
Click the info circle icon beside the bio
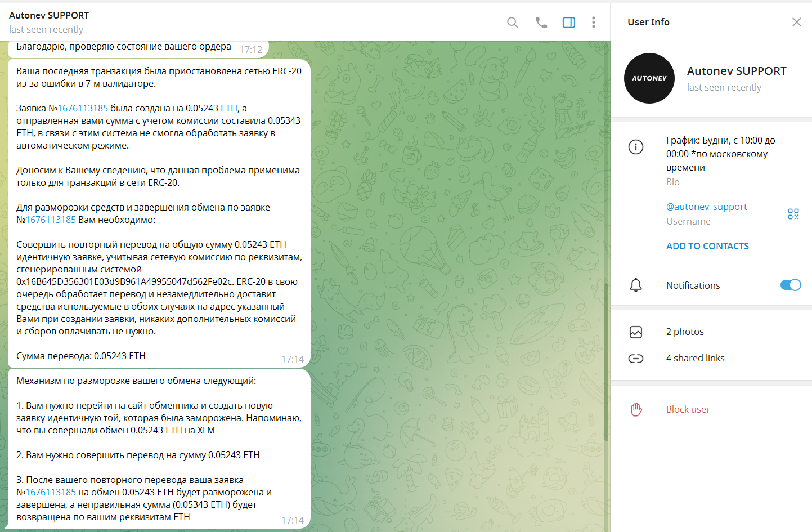tap(635, 147)
